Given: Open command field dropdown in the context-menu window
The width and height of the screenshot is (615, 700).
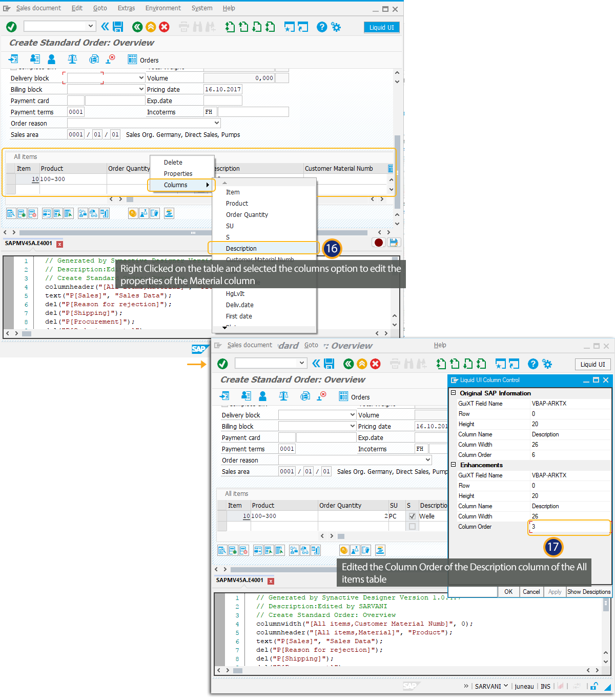Looking at the screenshot, I should pyautogui.click(x=91, y=26).
